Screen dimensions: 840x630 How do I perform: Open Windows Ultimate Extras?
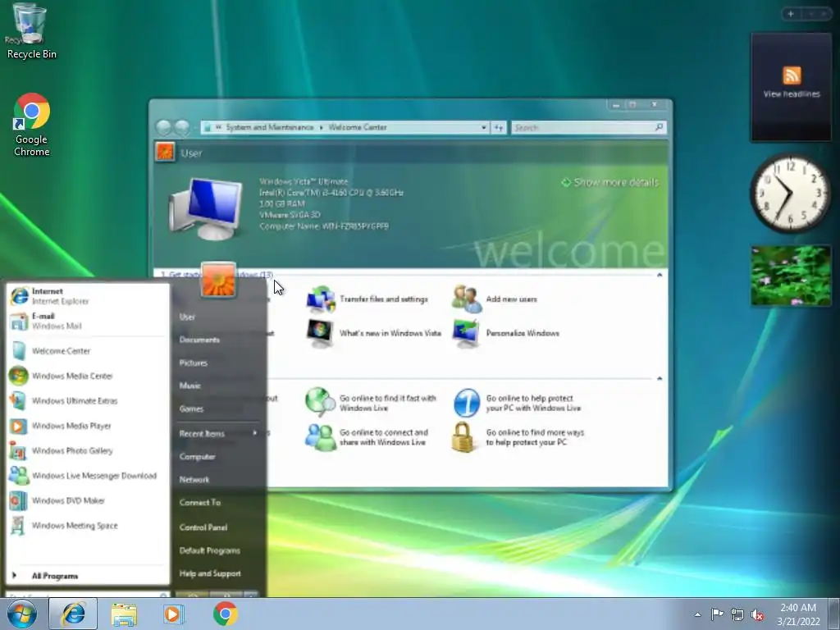[87, 400]
